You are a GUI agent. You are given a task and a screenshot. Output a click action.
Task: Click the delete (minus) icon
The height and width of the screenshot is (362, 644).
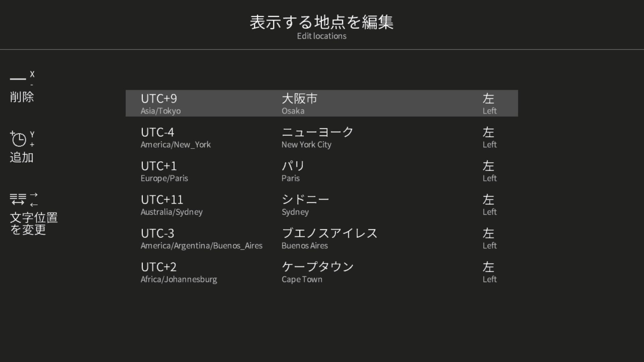pyautogui.click(x=18, y=79)
